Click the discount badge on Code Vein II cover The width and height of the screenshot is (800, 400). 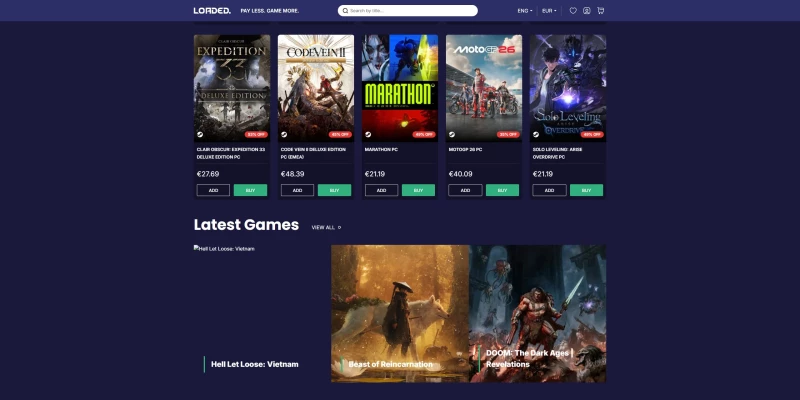[340, 135]
